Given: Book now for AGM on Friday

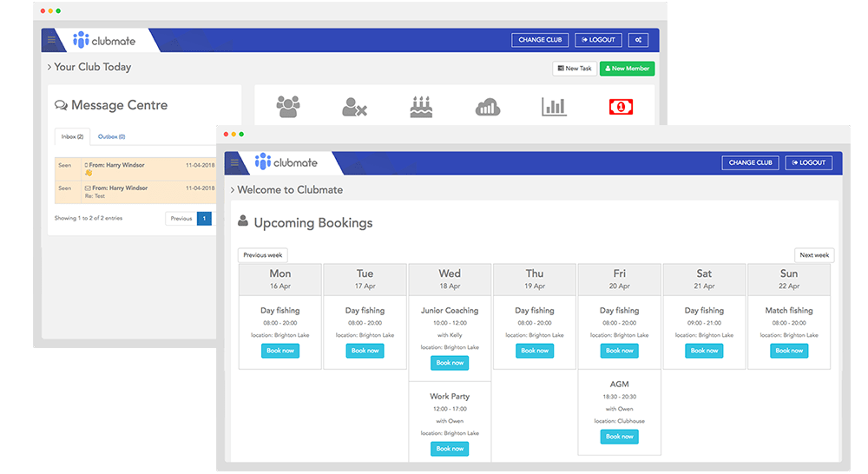Looking at the screenshot, I should [619, 437].
